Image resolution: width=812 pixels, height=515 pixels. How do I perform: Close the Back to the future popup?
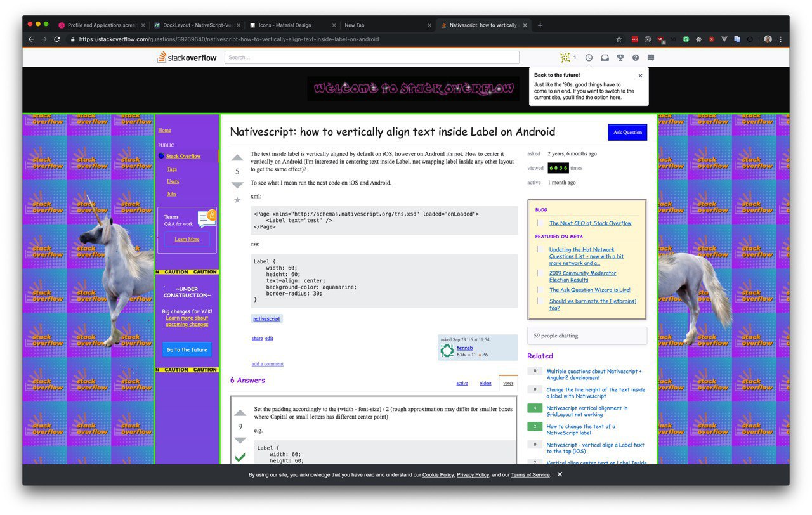click(x=640, y=75)
